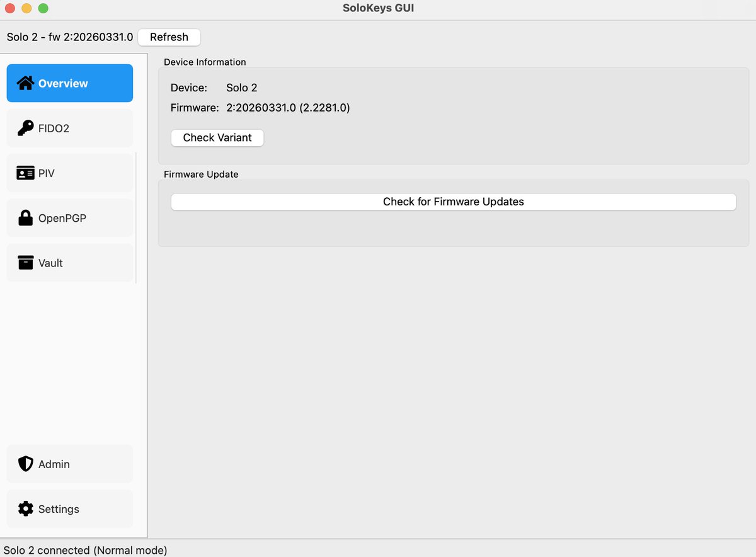Click the shield icon beside Admin
Screen dimensions: 756x557
(25, 464)
